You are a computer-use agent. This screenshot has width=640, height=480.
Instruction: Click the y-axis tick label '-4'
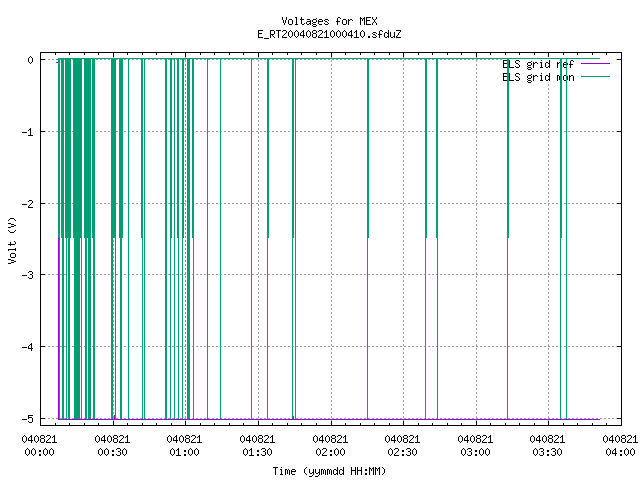pos(28,347)
